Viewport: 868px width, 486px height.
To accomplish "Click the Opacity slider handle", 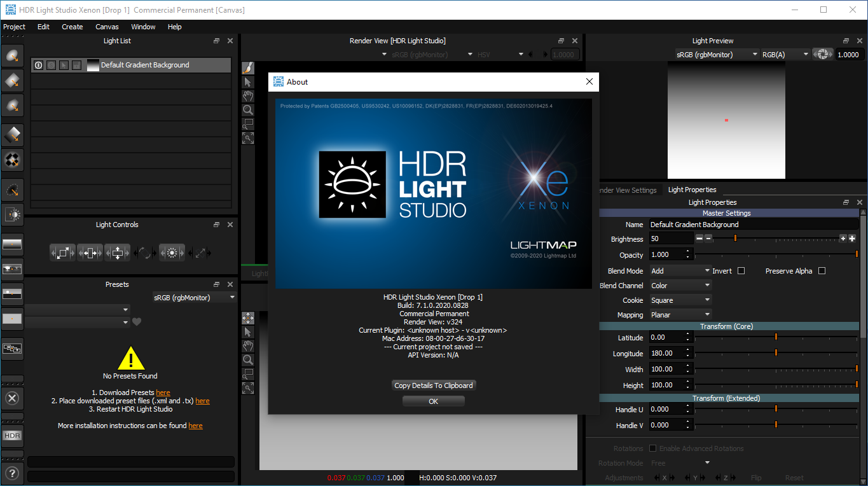I will 857,254.
